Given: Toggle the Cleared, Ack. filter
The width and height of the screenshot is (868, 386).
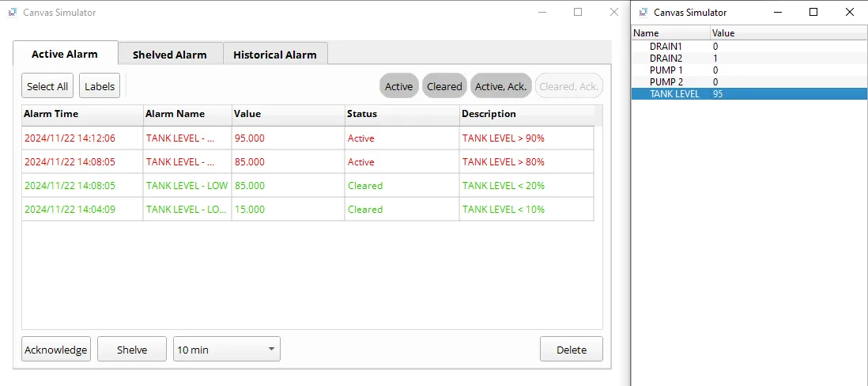Looking at the screenshot, I should (x=569, y=86).
